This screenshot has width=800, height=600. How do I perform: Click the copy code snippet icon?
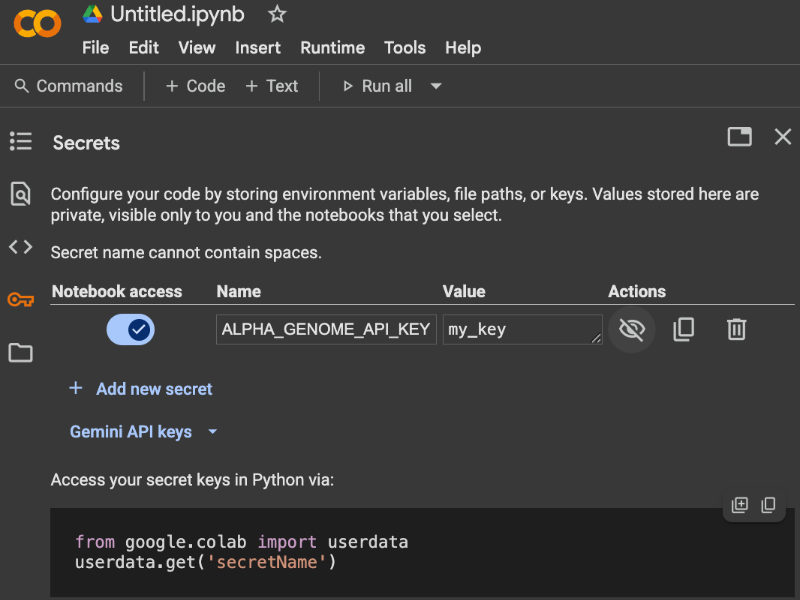click(768, 505)
